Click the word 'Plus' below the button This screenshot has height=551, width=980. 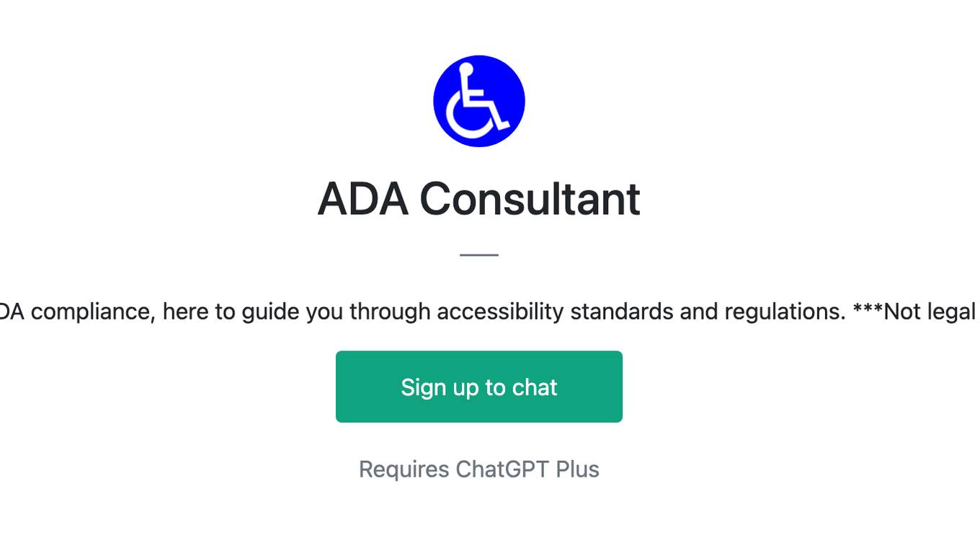point(577,469)
